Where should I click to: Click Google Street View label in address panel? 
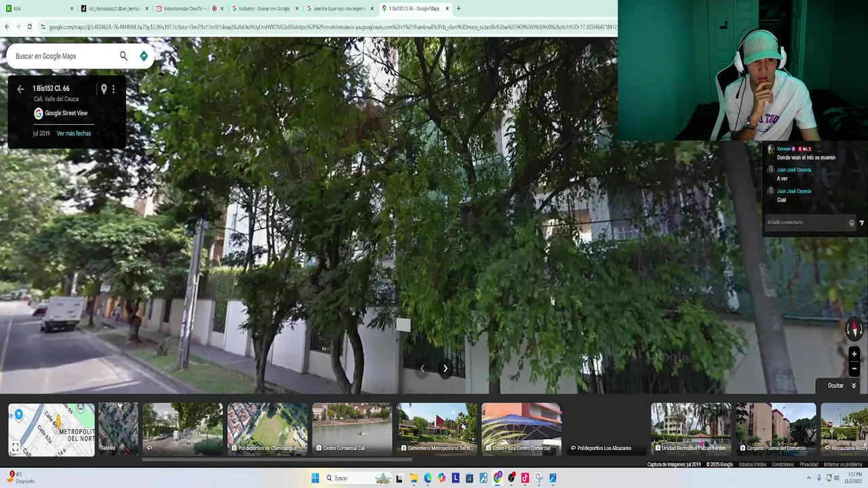tap(66, 113)
